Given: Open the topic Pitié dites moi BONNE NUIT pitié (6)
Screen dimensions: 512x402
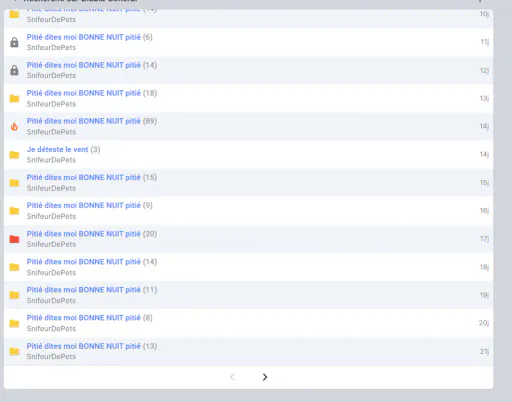Looking at the screenshot, I should coord(84,37).
